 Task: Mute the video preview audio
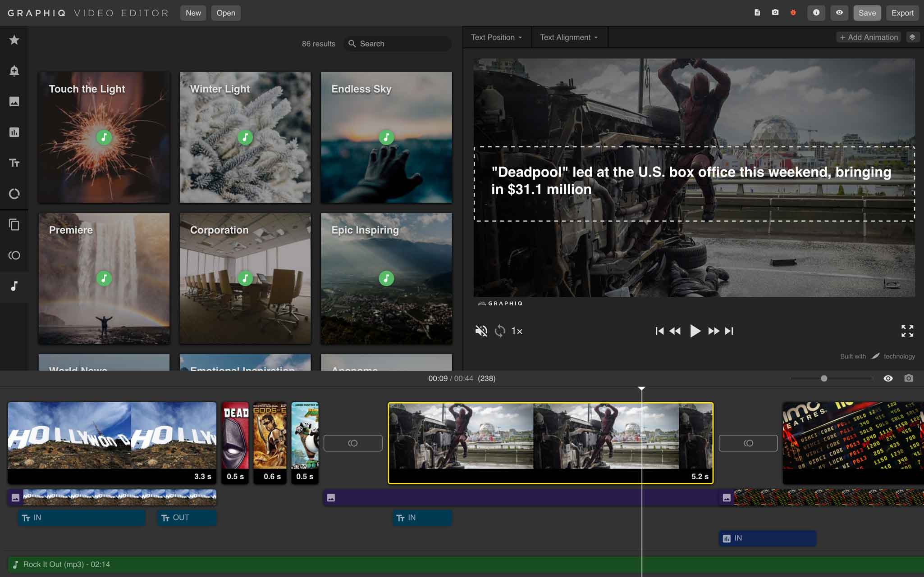pos(481,331)
